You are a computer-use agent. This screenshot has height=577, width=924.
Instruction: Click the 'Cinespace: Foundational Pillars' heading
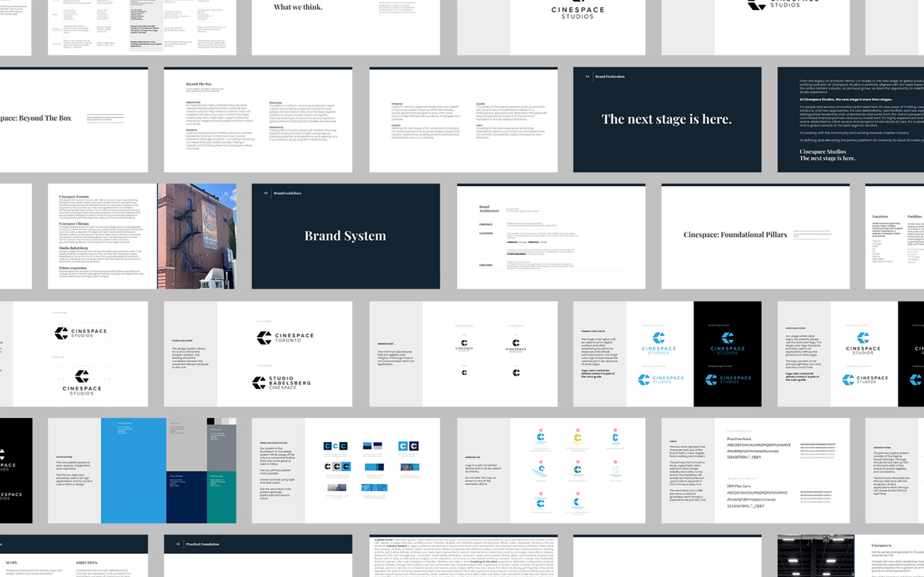[x=735, y=235]
